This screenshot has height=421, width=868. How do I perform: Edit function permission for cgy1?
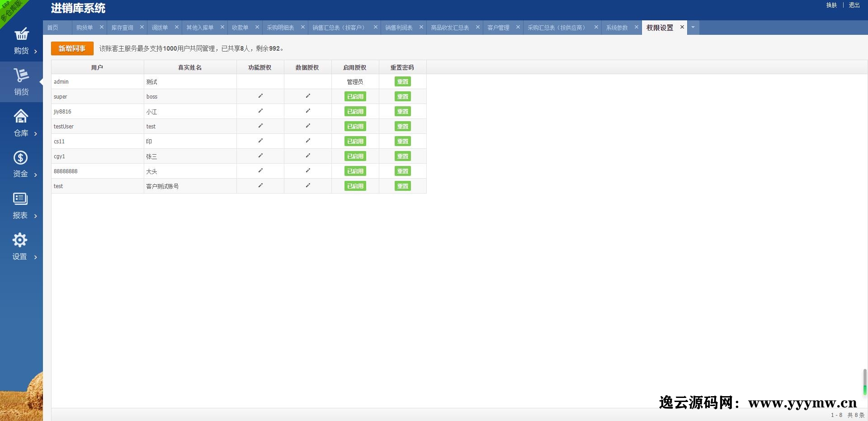pos(260,156)
